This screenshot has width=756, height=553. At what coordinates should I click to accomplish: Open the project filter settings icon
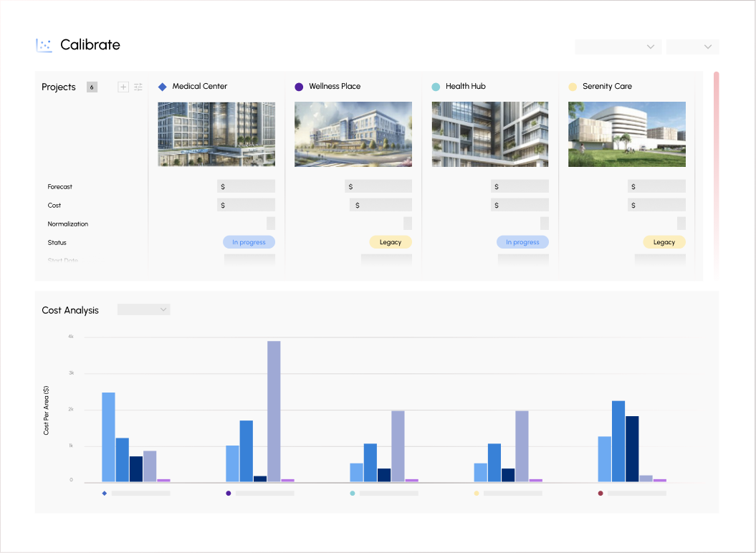click(x=138, y=87)
